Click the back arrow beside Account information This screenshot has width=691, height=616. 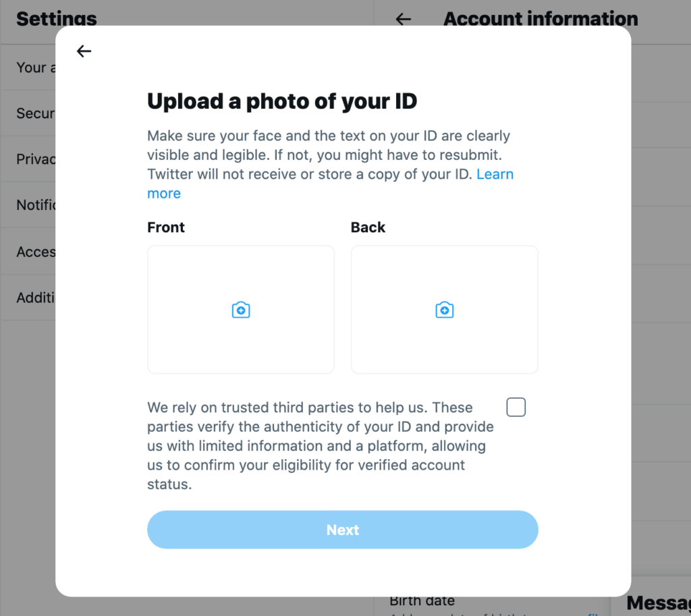tap(404, 19)
